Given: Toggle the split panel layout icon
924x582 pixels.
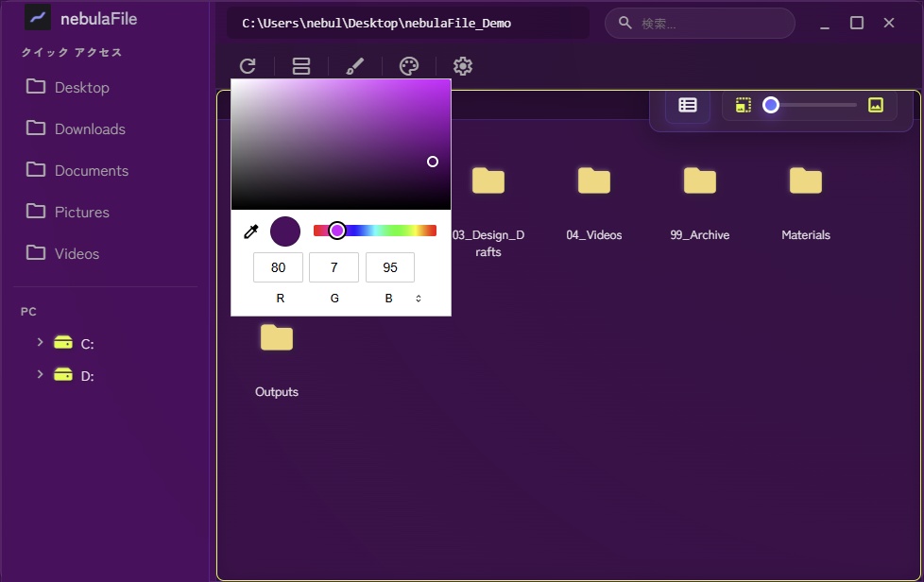Looking at the screenshot, I should pyautogui.click(x=301, y=66).
